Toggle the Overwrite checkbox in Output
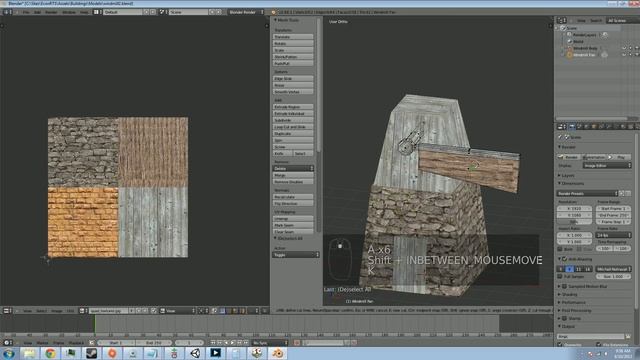The height and width of the screenshot is (360, 640). (560, 344)
